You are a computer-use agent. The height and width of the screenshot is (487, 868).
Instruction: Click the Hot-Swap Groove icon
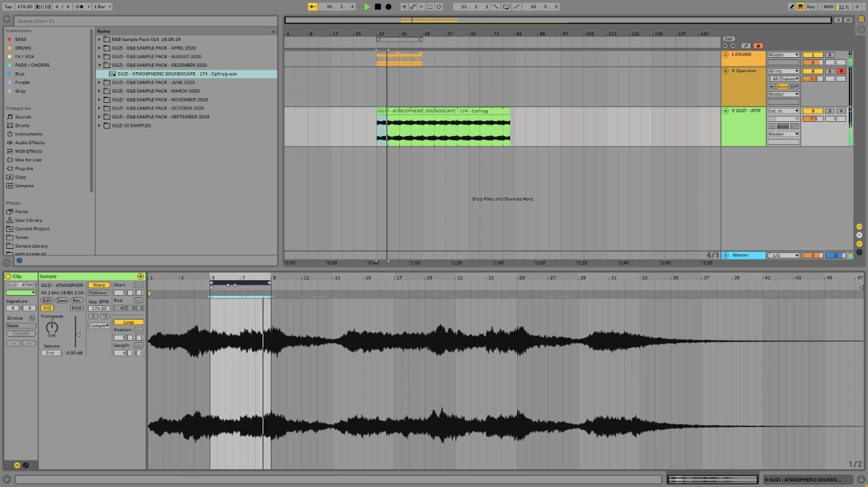point(32,318)
